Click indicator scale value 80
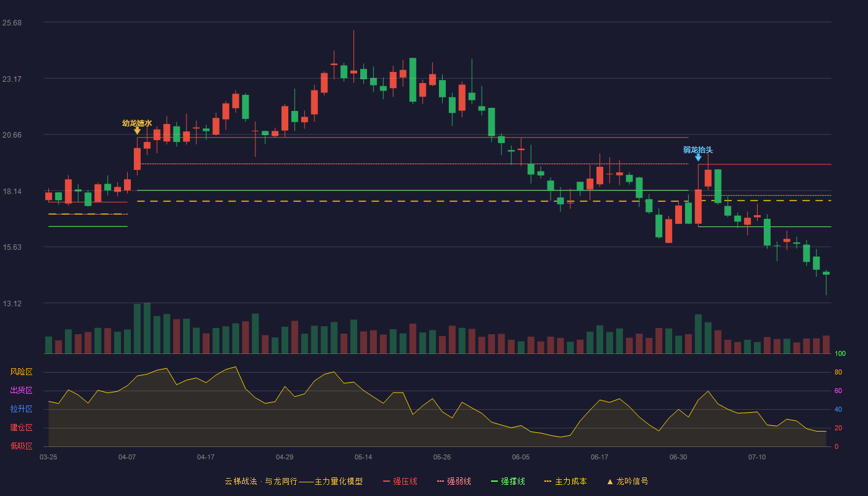 (x=838, y=372)
